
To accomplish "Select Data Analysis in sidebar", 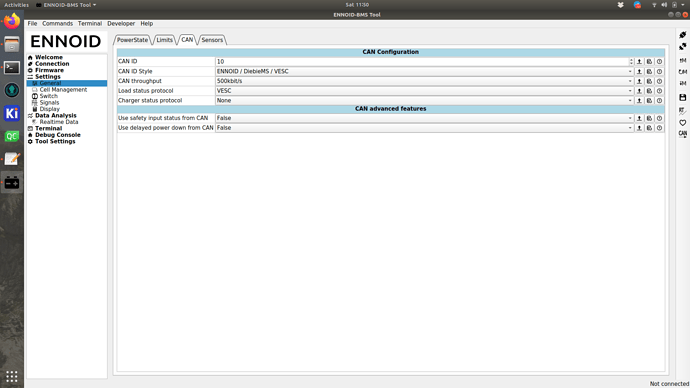I will [x=55, y=115].
